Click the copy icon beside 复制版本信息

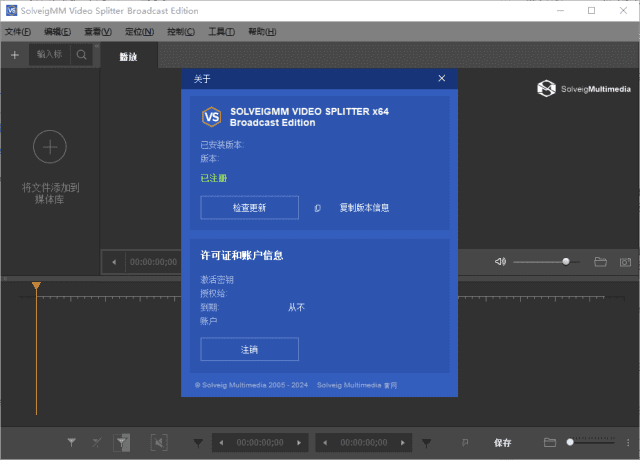pos(317,208)
